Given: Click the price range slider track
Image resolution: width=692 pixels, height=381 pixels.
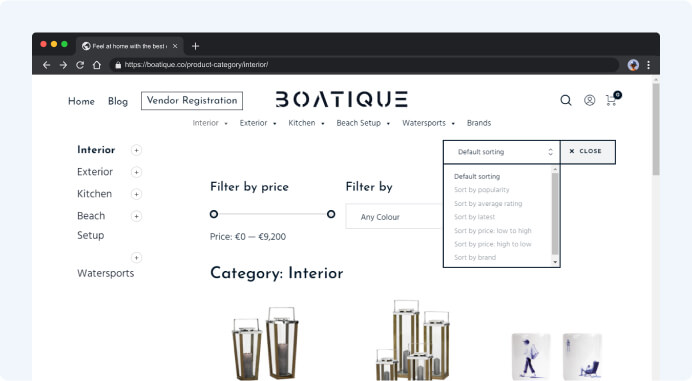Looking at the screenshot, I should tap(272, 214).
